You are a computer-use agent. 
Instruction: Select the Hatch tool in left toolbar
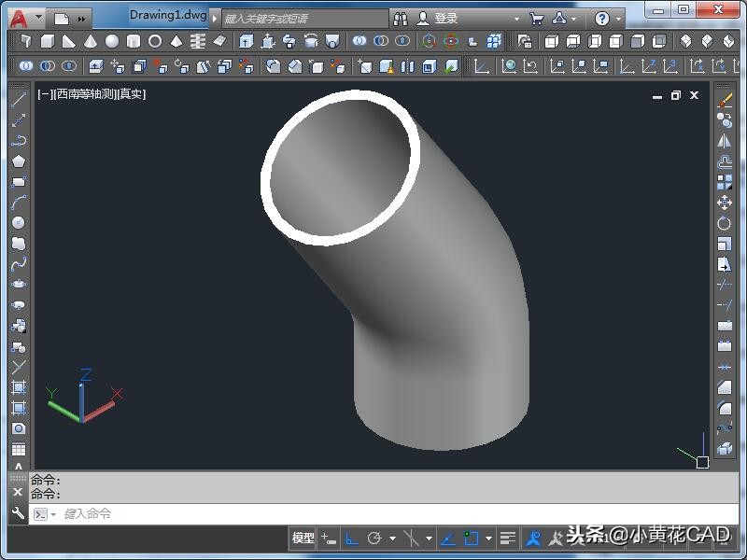[19, 387]
